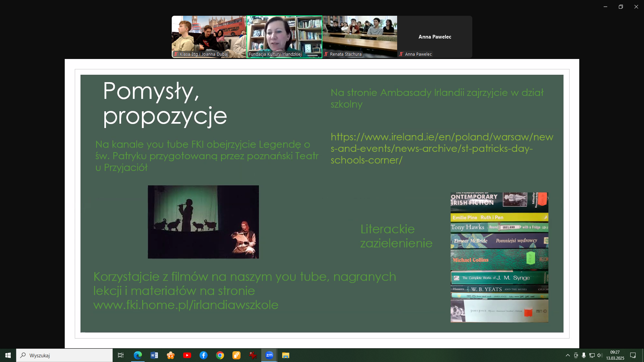Open Microsoft Word from taskbar
This screenshot has height=362, width=644.
pos(154,355)
